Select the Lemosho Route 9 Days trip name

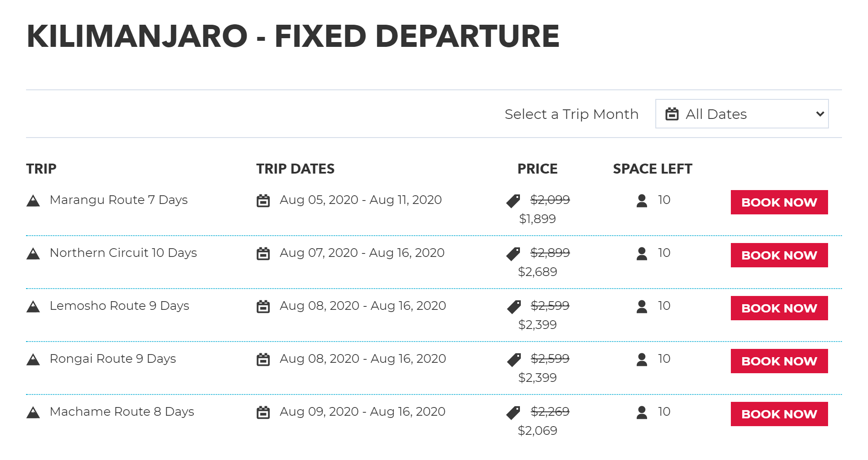click(x=119, y=306)
